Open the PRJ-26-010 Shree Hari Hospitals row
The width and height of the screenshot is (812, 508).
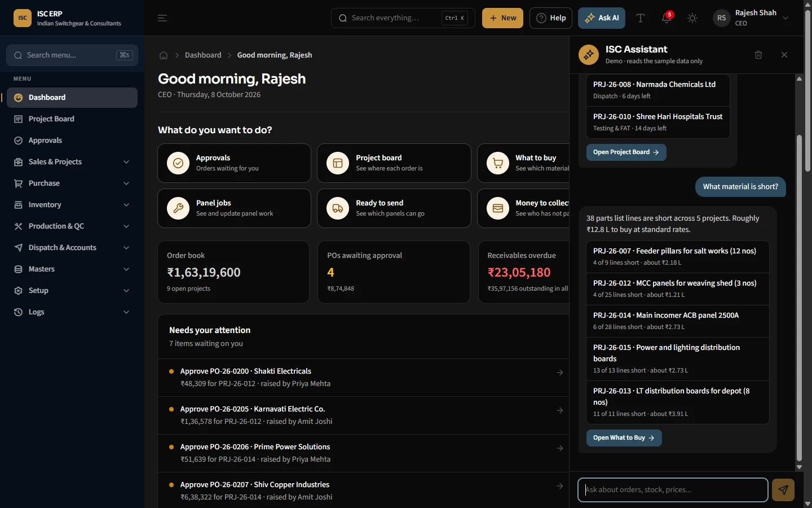point(658,122)
